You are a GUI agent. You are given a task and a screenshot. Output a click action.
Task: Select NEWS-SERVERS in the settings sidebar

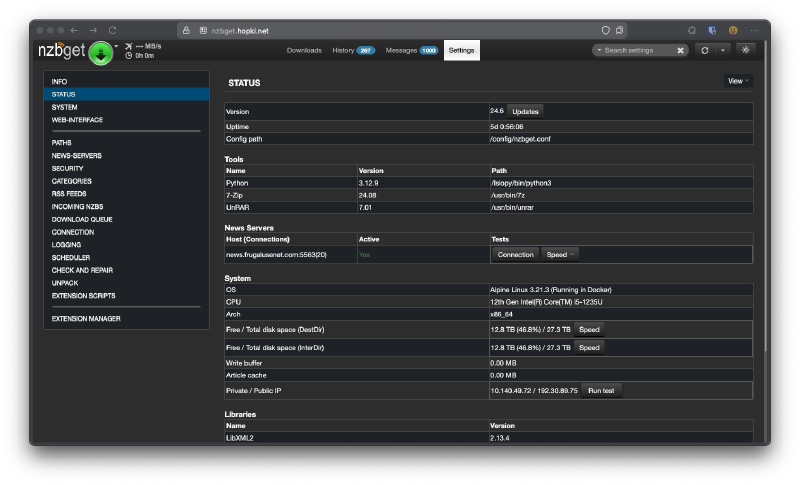(76, 156)
